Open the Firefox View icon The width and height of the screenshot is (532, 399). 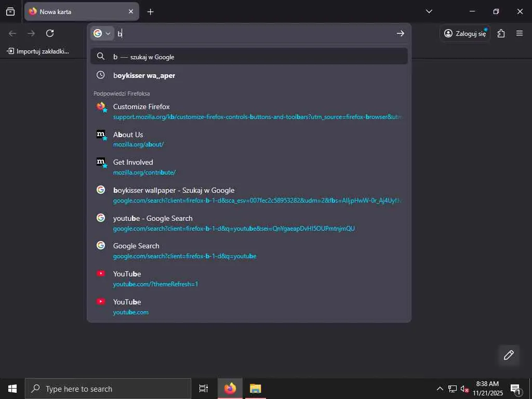coord(10,11)
